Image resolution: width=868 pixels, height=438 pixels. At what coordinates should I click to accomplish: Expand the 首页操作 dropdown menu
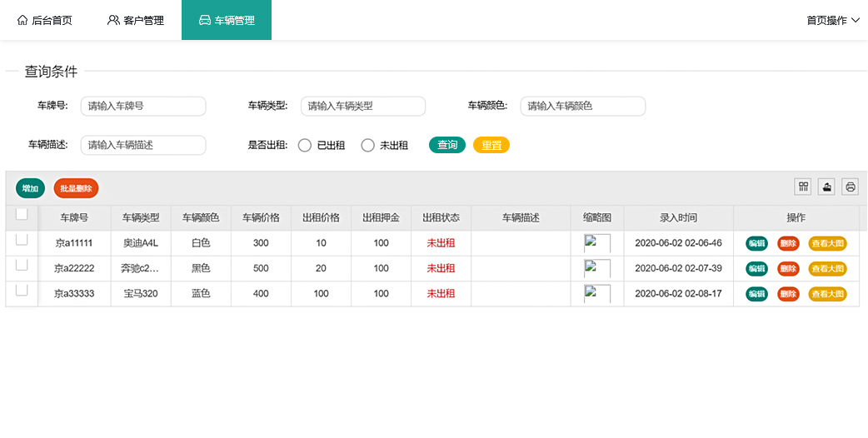pos(832,20)
